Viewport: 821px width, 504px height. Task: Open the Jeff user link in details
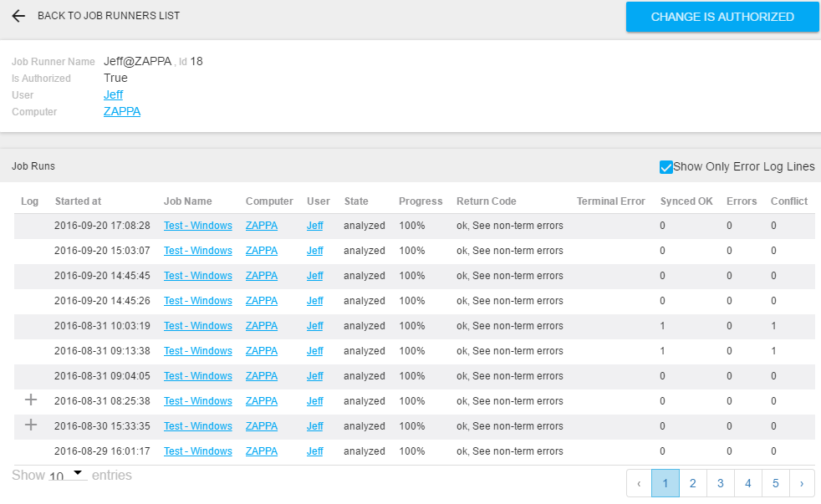pyautogui.click(x=113, y=94)
